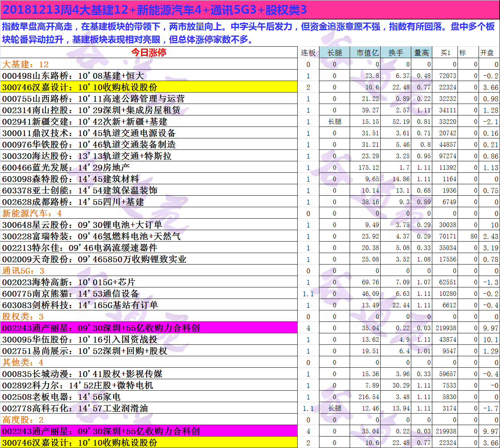Select row 002023海特高新

coord(149,282)
